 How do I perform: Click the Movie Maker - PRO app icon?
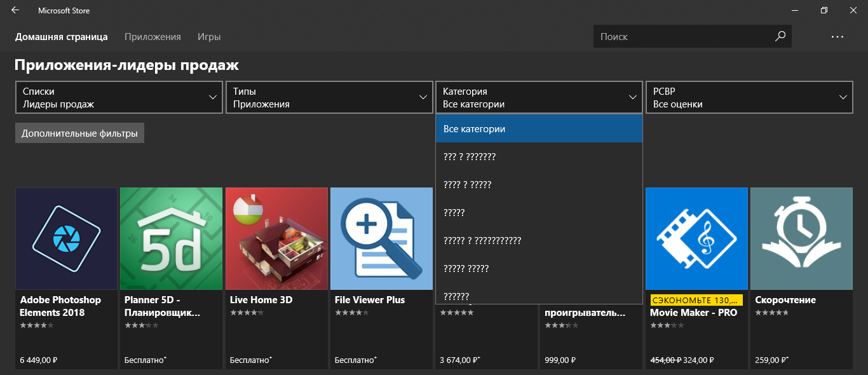pyautogui.click(x=696, y=238)
